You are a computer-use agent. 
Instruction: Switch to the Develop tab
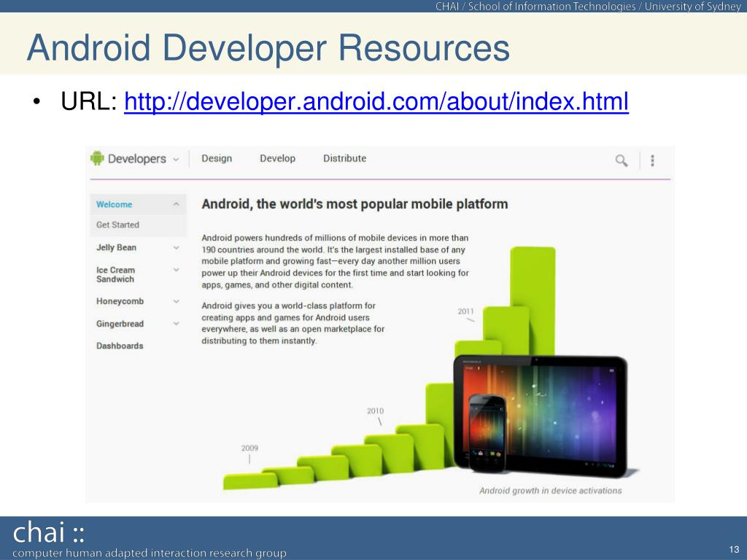(x=278, y=158)
